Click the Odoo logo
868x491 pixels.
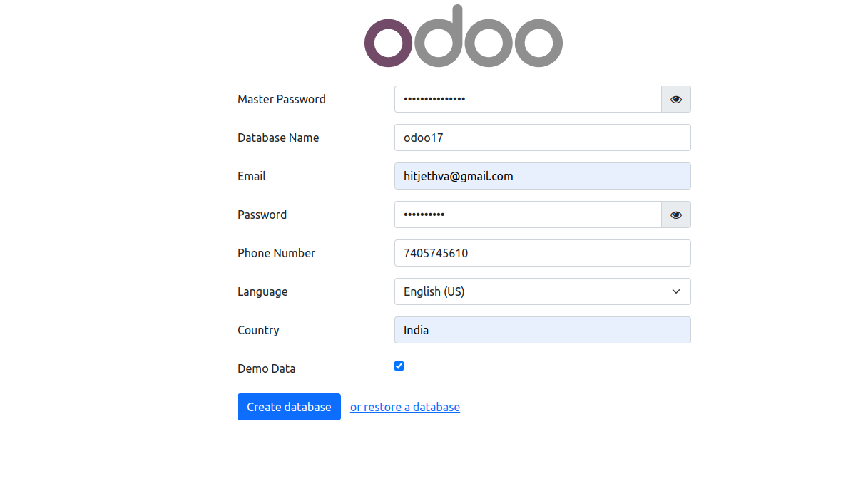[x=463, y=37]
